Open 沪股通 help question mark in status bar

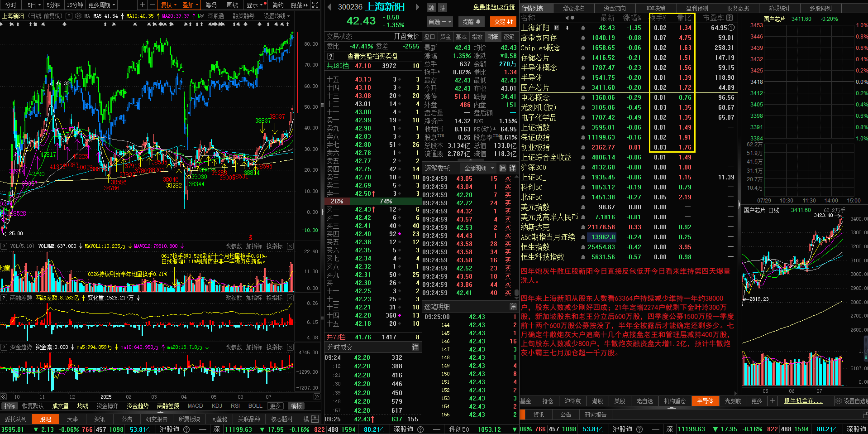pos(186,429)
